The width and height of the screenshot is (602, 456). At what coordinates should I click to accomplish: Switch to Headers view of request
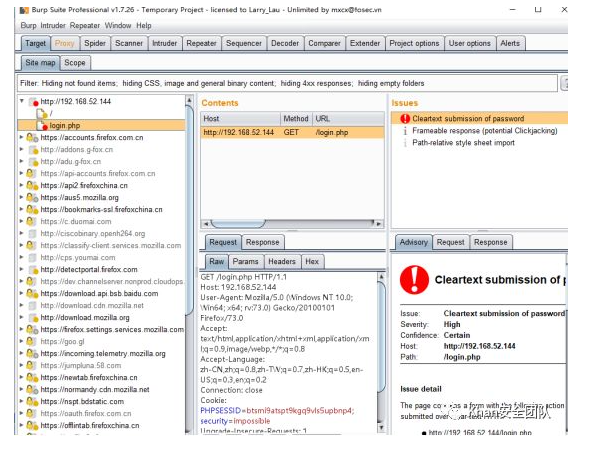tap(282, 261)
